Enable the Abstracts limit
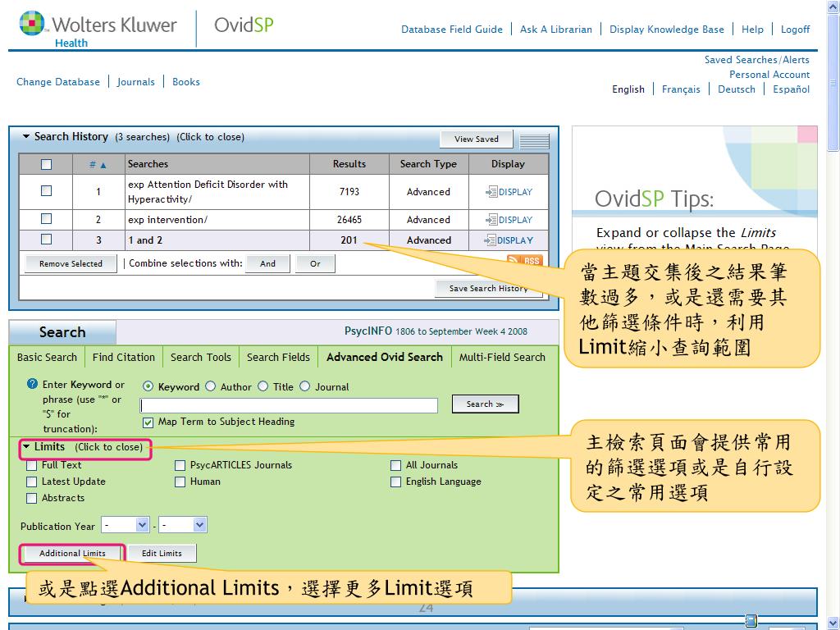This screenshot has width=840, height=630. [x=32, y=498]
